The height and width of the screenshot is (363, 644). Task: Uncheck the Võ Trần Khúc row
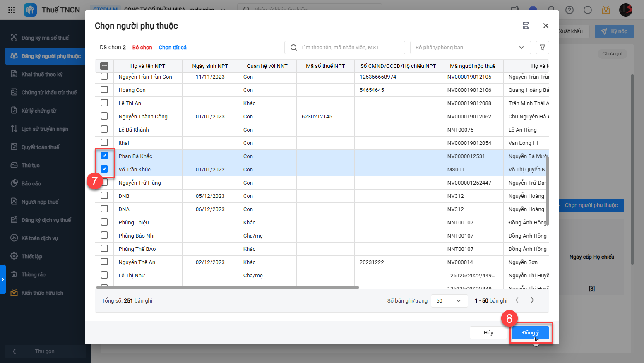click(x=104, y=169)
